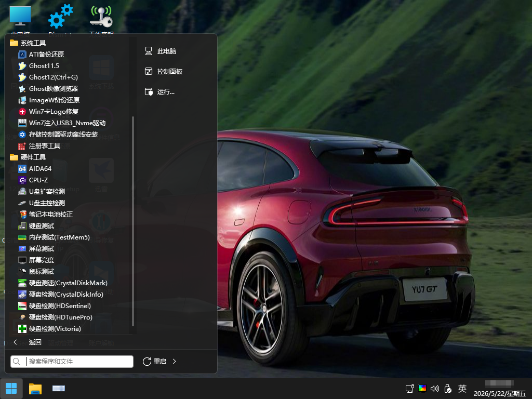Click safely remove hardware tray icon
The width and height of the screenshot is (532, 399).
pos(448,389)
